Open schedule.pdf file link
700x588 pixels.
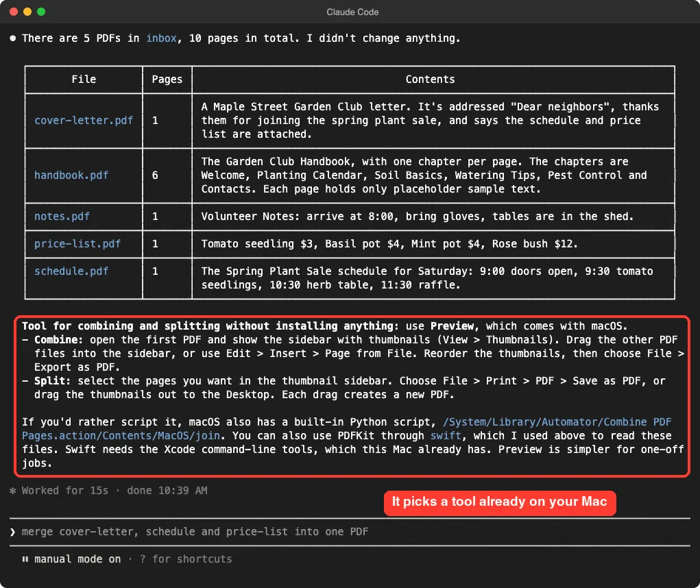(x=71, y=271)
